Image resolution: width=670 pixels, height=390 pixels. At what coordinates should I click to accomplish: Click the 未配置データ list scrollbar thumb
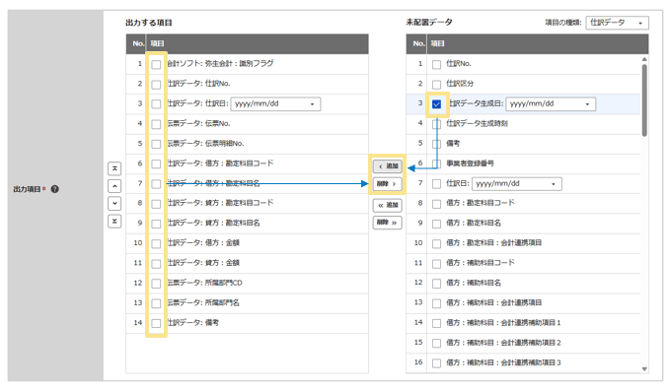click(x=644, y=100)
